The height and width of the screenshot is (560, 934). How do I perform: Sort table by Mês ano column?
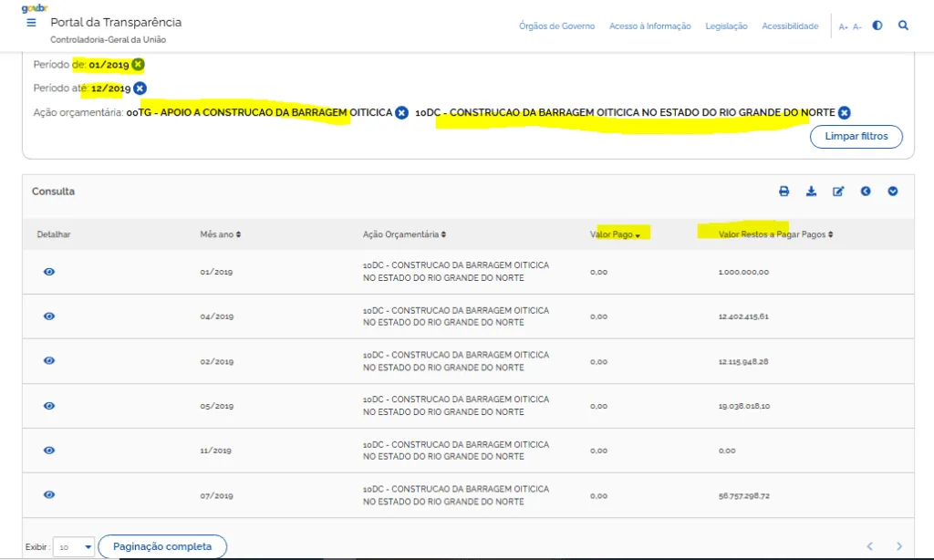click(221, 234)
